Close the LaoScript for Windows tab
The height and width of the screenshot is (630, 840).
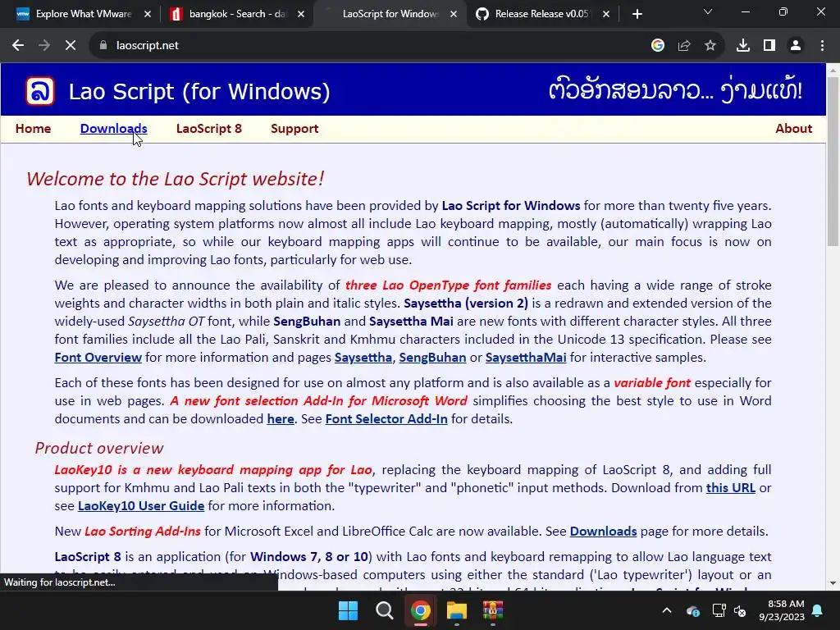454,14
